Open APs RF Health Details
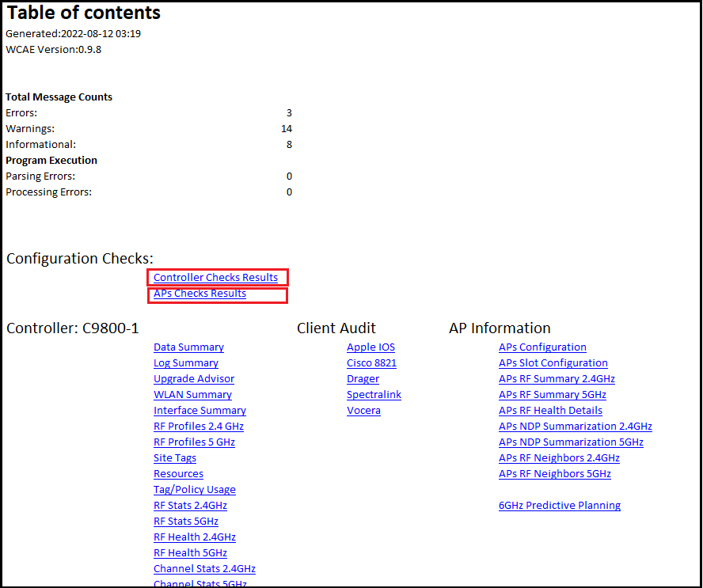The image size is (703, 588). [550, 411]
